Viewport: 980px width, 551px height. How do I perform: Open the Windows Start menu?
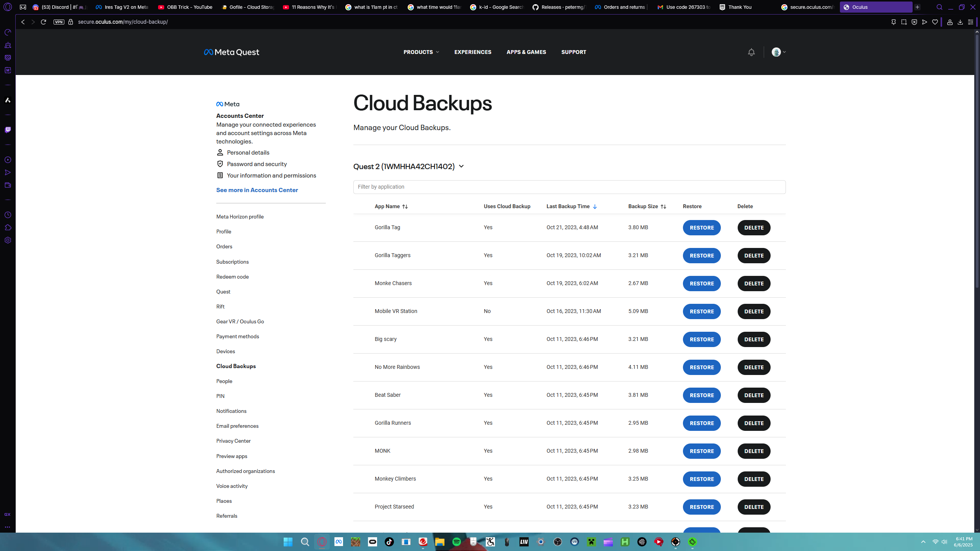pos(288,542)
